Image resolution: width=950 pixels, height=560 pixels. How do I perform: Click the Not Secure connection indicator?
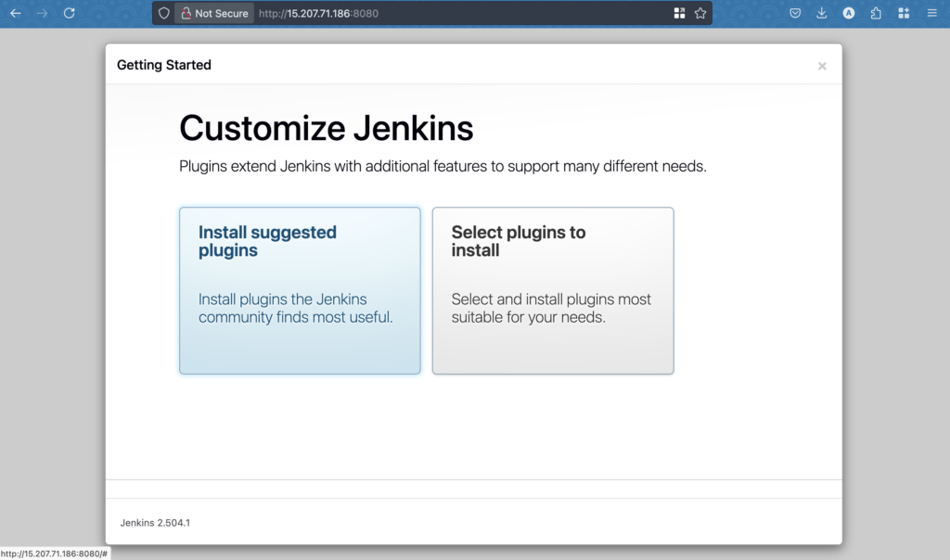(x=214, y=13)
